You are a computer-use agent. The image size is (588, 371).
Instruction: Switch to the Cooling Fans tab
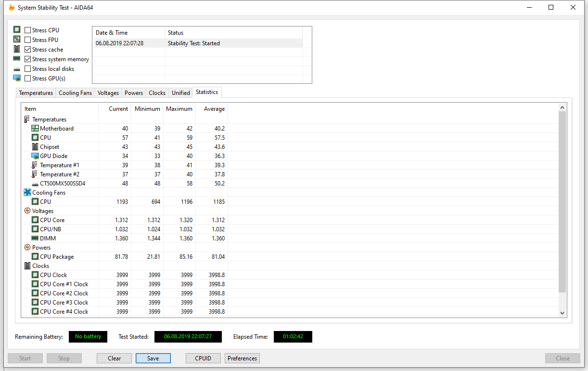75,93
